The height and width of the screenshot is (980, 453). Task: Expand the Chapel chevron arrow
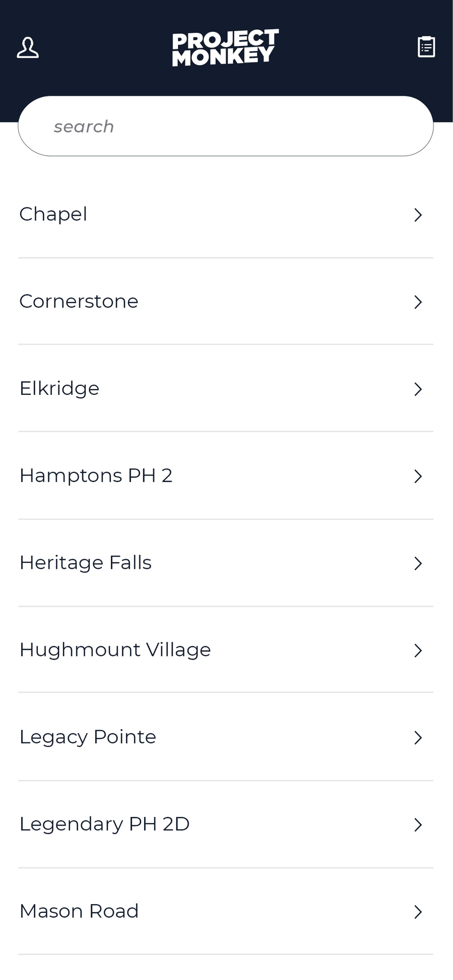[418, 215]
